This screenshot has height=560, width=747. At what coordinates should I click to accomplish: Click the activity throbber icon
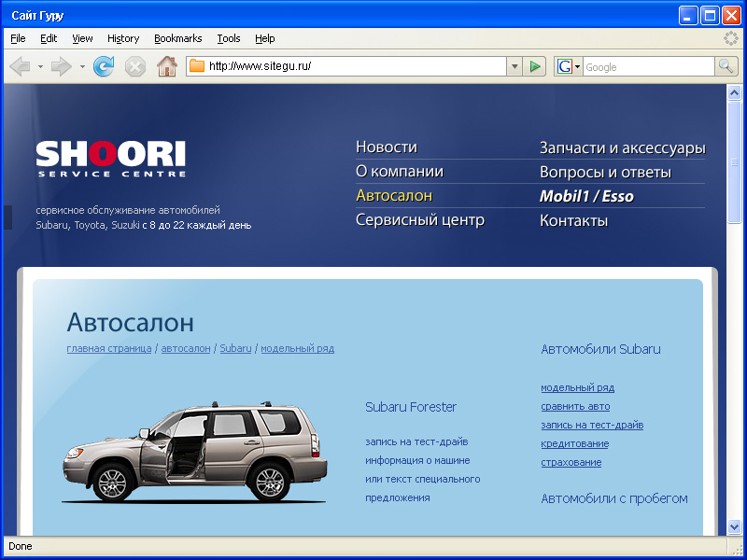(731, 38)
